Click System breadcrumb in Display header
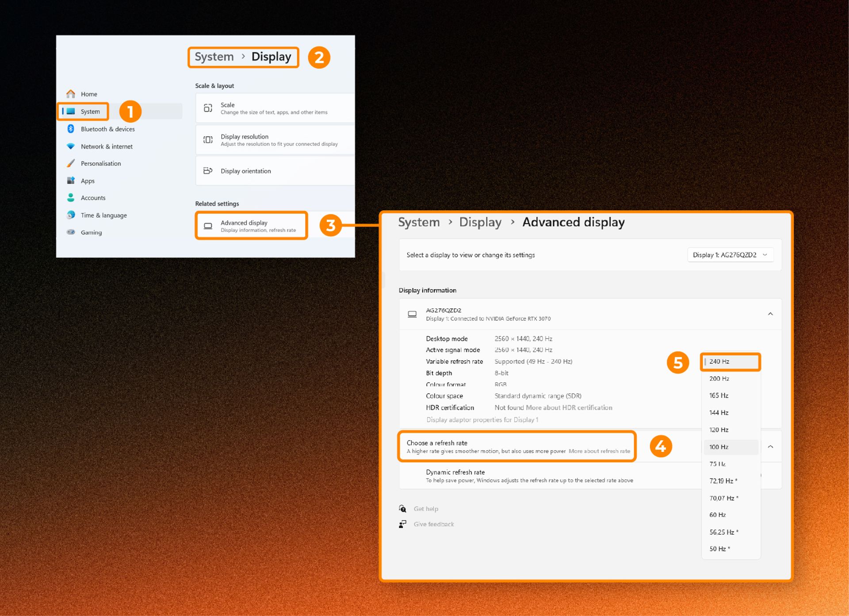The width and height of the screenshot is (849, 616). [x=214, y=57]
